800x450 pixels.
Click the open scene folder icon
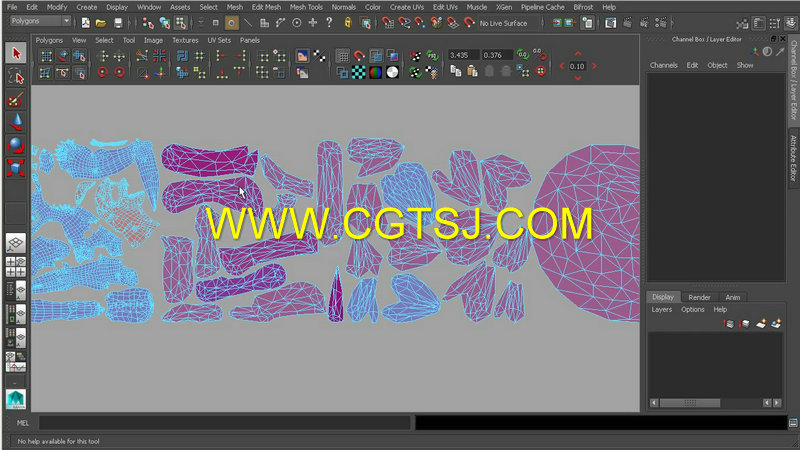[x=101, y=23]
